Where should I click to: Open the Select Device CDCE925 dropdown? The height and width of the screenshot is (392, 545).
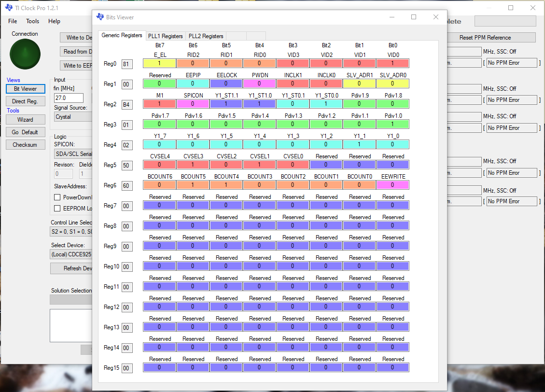71,254
